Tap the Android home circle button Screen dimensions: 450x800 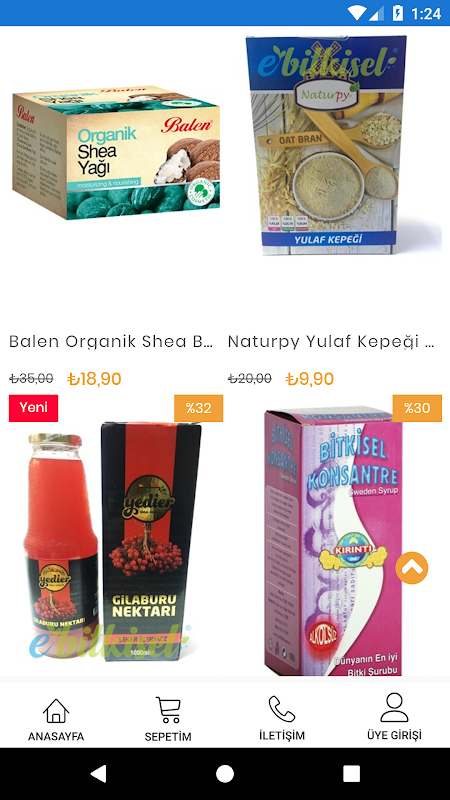coord(225,773)
